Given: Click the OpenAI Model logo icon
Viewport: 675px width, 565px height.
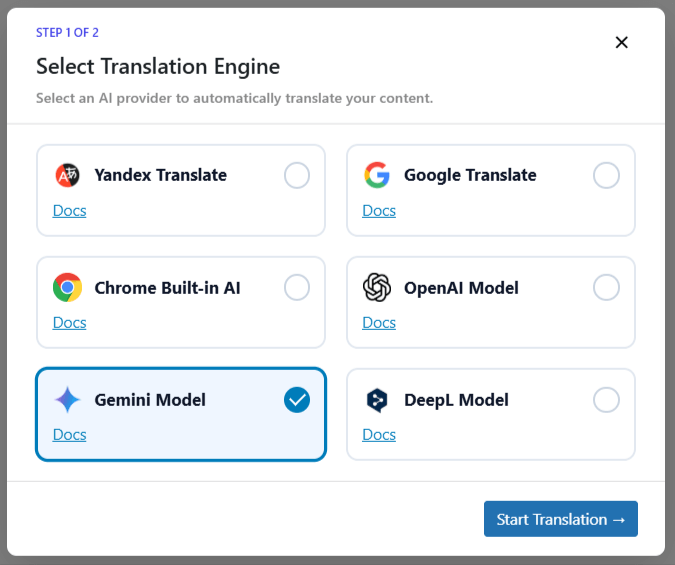Looking at the screenshot, I should (x=377, y=288).
